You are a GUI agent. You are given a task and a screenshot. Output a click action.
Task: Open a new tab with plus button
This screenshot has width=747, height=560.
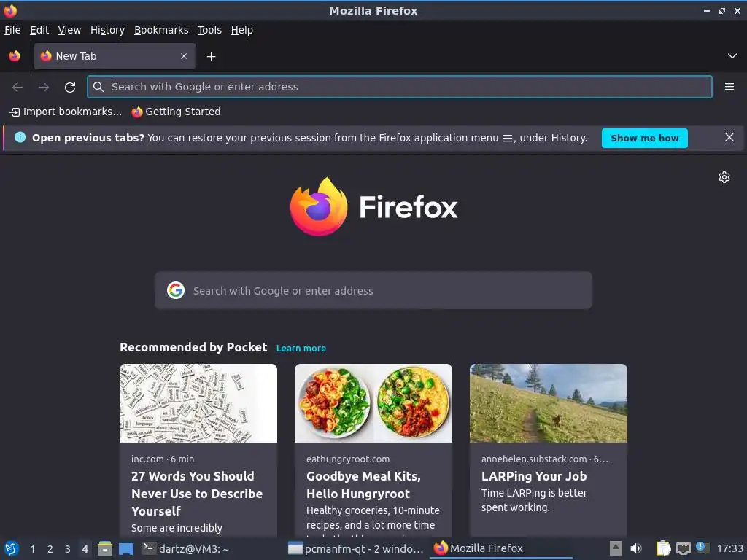coord(211,57)
